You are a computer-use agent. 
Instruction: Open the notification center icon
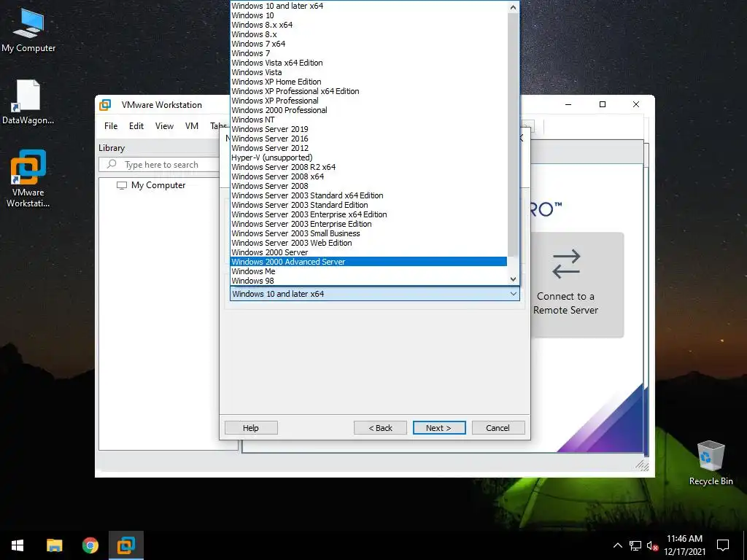(723, 545)
